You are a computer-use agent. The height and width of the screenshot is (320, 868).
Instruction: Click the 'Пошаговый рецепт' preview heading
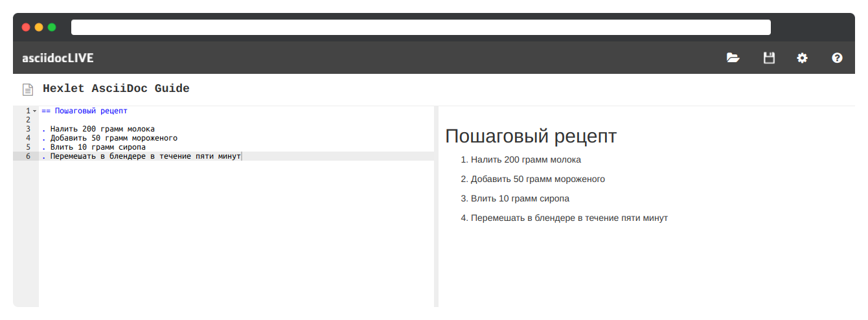click(x=531, y=136)
